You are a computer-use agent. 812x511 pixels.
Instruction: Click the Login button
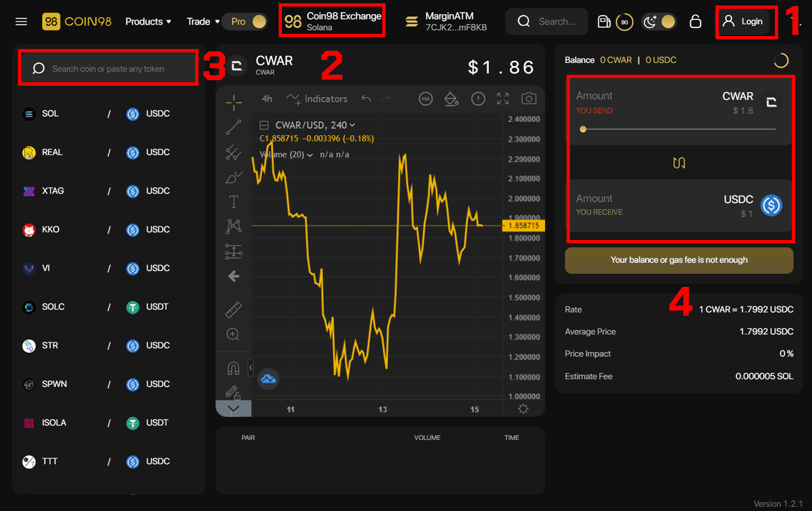[743, 22]
